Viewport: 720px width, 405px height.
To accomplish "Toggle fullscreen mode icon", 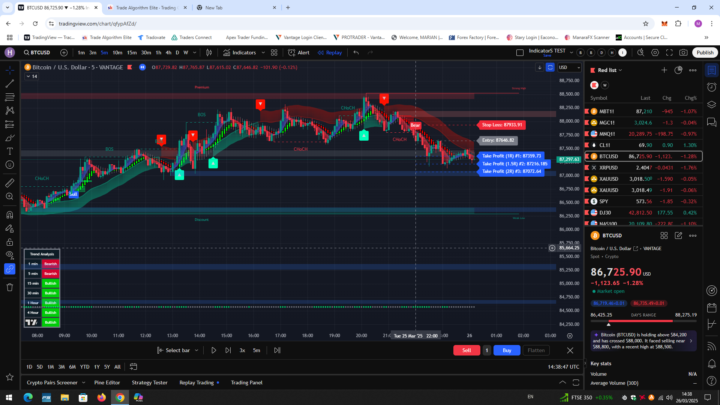I will coord(669,53).
